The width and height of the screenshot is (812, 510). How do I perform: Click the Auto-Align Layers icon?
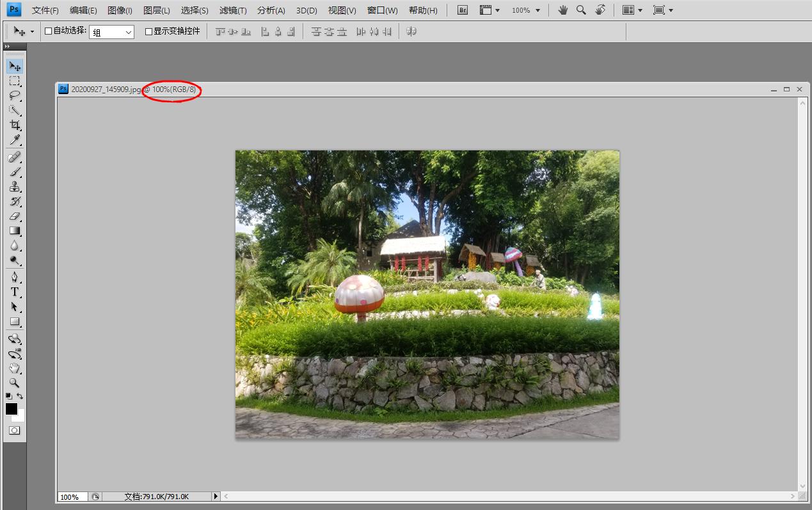click(x=411, y=31)
